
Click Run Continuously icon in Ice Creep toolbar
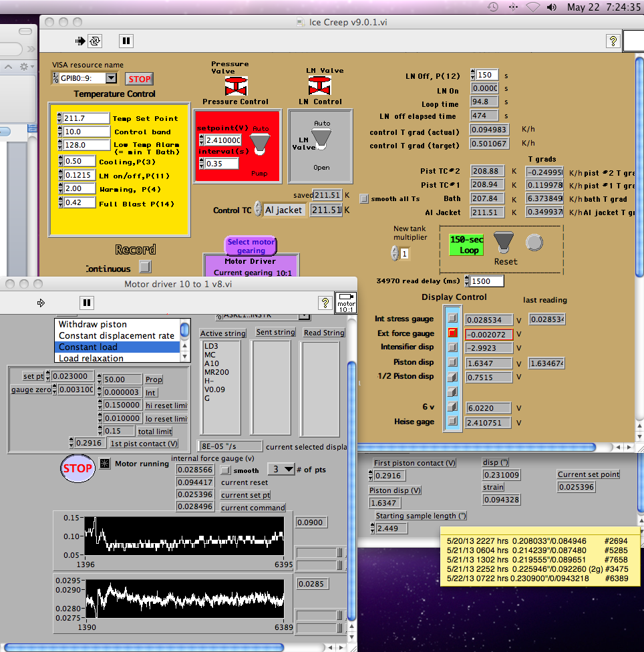tap(95, 41)
